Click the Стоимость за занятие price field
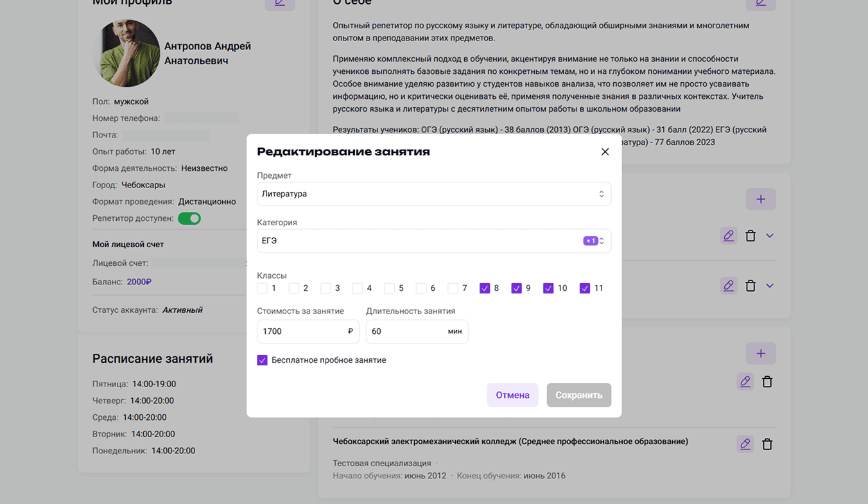Image resolution: width=868 pixels, height=504 pixels. coord(302,331)
